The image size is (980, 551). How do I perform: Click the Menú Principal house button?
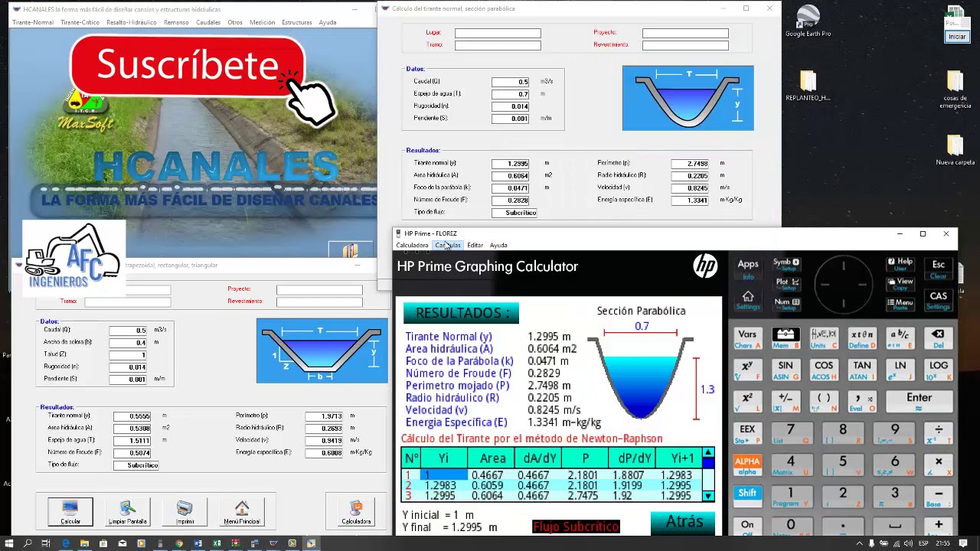coord(242,511)
